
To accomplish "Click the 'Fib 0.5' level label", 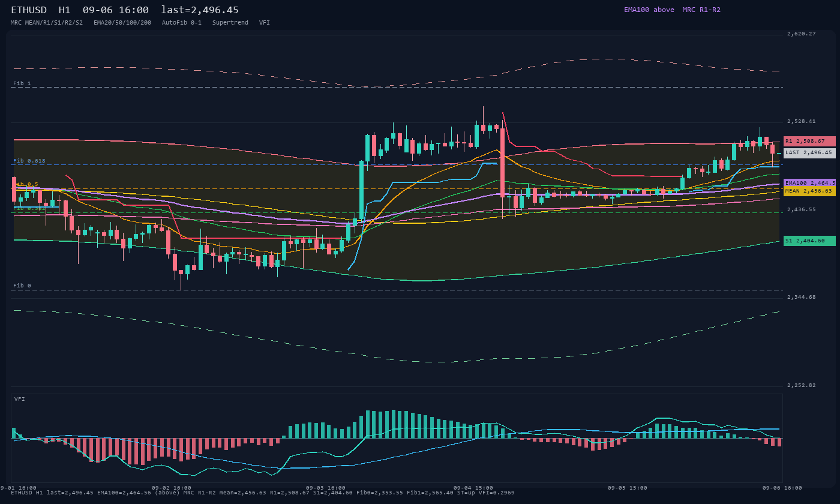I will (x=26, y=184).
